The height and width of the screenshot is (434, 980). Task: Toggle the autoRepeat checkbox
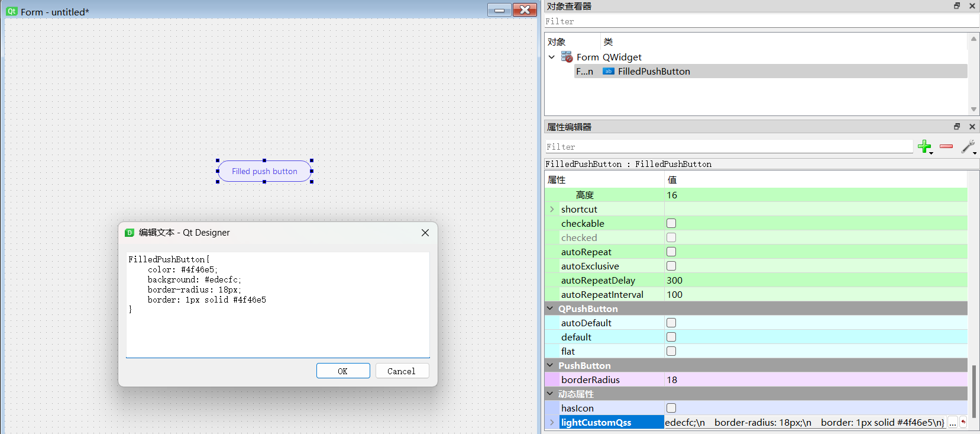[x=671, y=252]
